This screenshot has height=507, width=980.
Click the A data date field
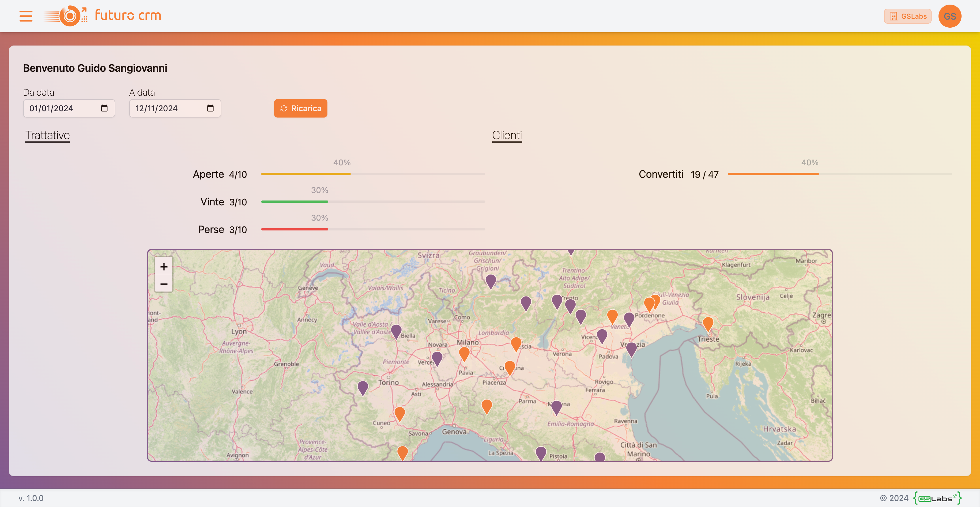[175, 108]
